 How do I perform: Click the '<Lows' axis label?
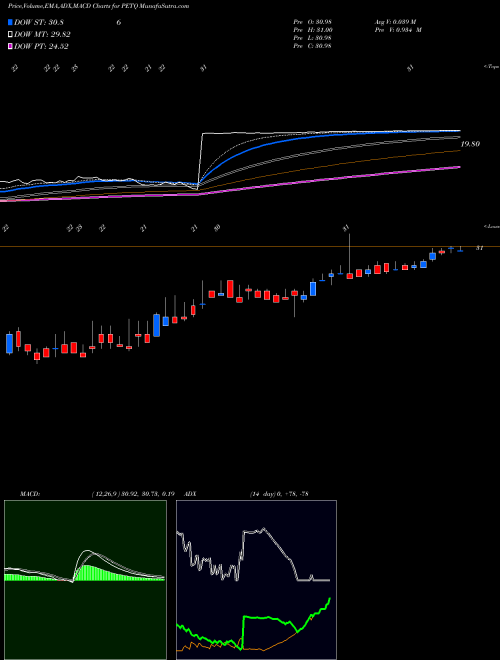click(491, 226)
